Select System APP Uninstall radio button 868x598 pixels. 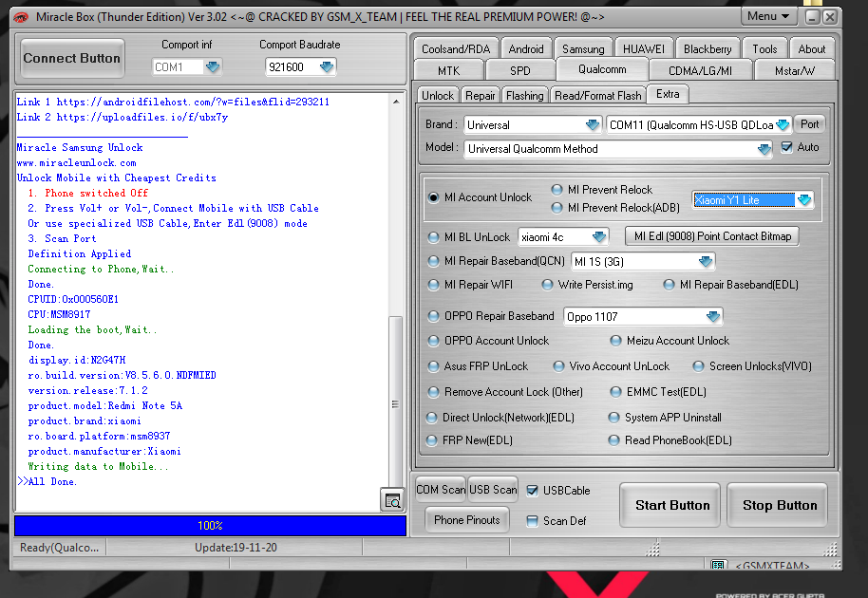pos(613,418)
